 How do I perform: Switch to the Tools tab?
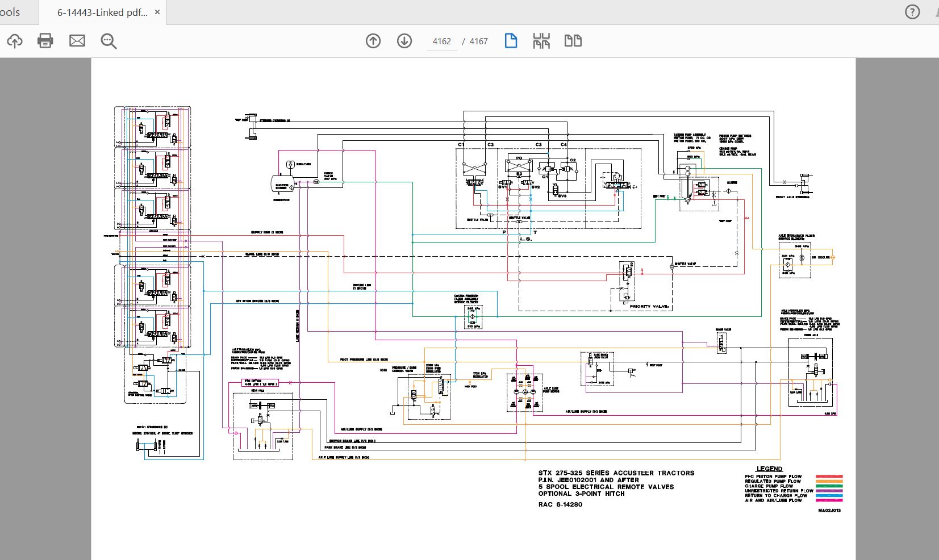point(10,12)
